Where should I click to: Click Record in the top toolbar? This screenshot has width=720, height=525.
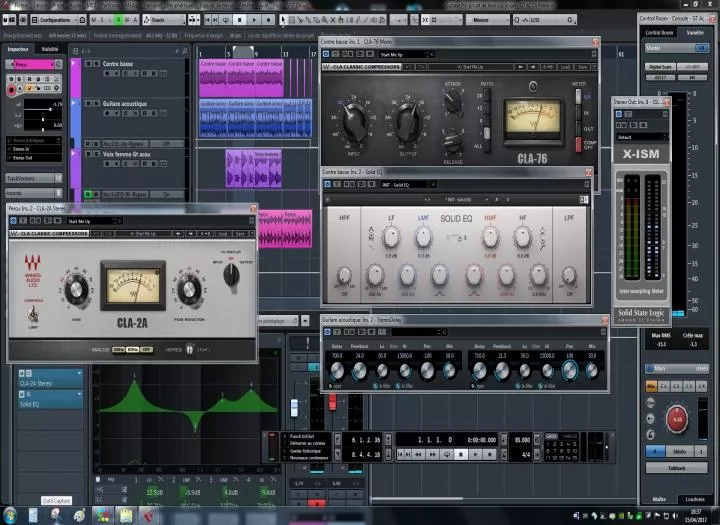(x=269, y=20)
